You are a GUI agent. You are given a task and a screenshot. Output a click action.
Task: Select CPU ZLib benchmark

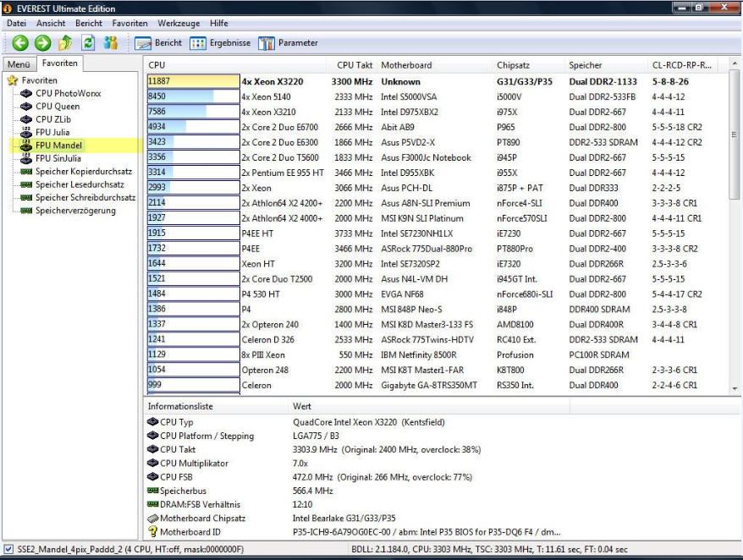(x=53, y=119)
